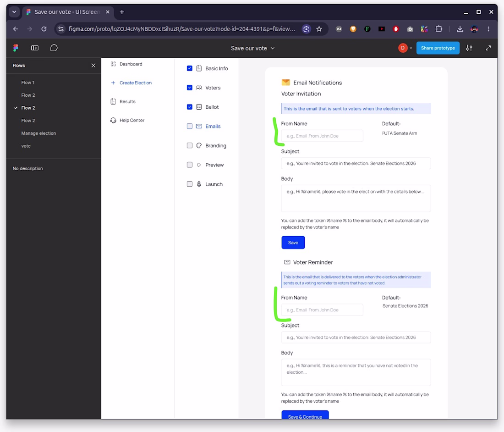Uncheck the Ballot step checkbox
The image size is (504, 432).
pos(190,107)
